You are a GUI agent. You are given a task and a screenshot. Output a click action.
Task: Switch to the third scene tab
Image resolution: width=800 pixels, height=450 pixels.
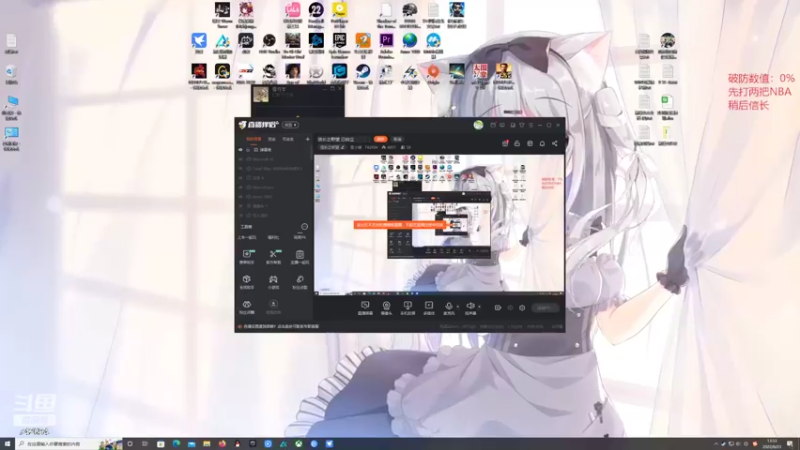pyautogui.click(x=288, y=139)
